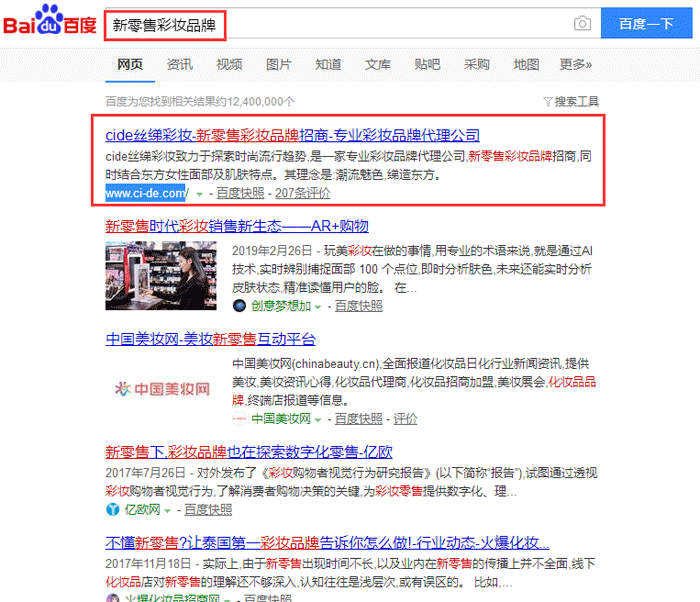The height and width of the screenshot is (602, 700).
Task: Expand dropdown arrow next to 创意梦想加
Action: 318,307
